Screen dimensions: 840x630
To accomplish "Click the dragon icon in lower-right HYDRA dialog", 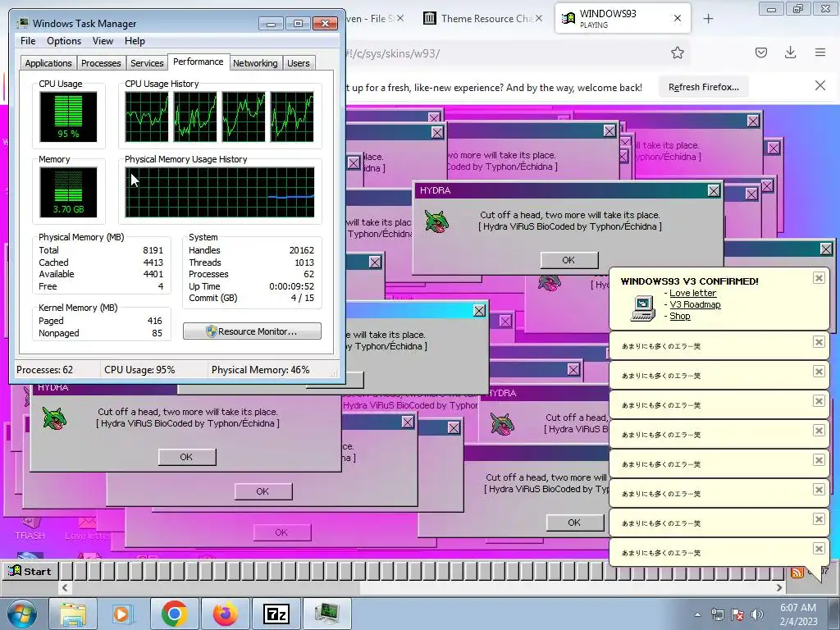I will 503,424.
